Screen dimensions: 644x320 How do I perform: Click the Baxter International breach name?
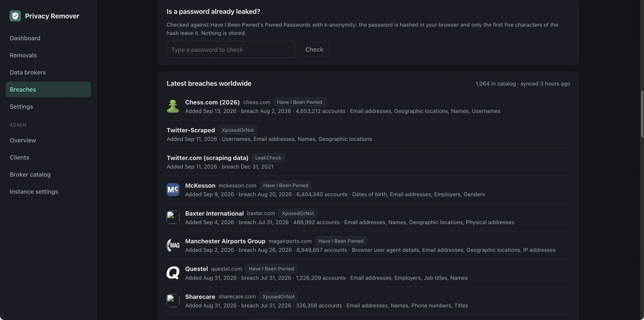pos(214,213)
